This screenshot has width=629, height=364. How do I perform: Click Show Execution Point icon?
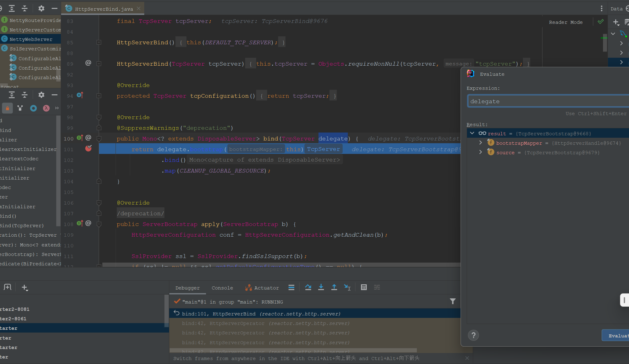pyautogui.click(x=291, y=287)
